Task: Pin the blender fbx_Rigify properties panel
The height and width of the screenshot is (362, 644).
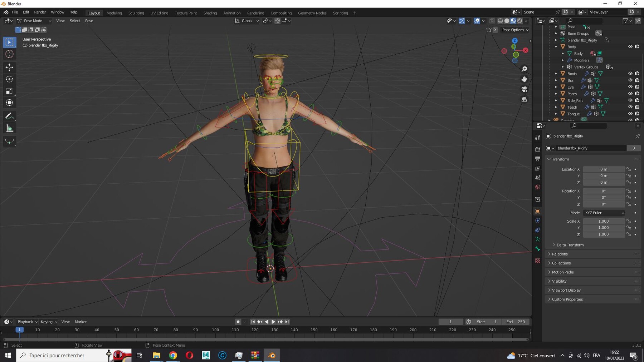Action: tap(638, 136)
